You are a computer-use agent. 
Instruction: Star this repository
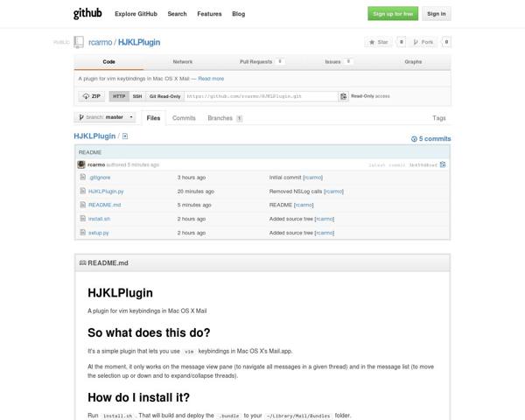(378, 41)
